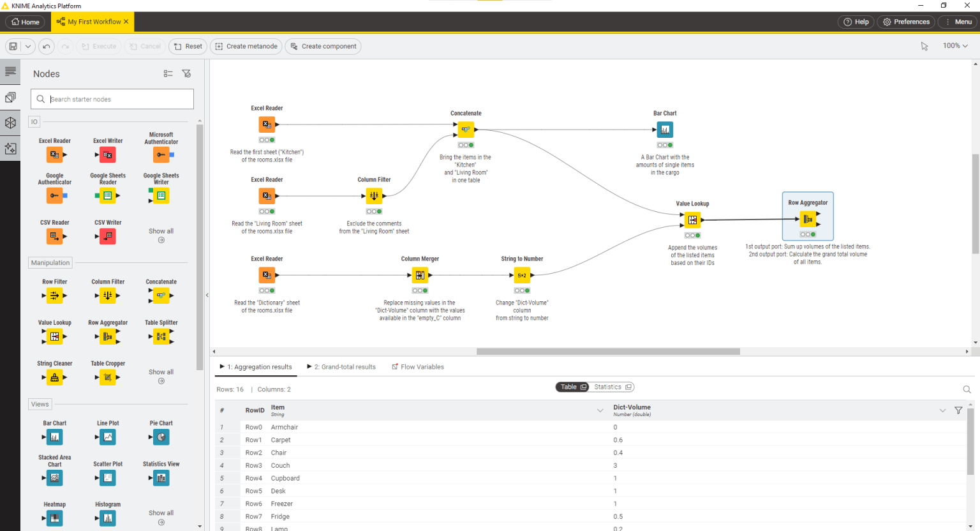Open the Aggregation results port tab
Screen dimensions: 980x531
tap(255, 367)
